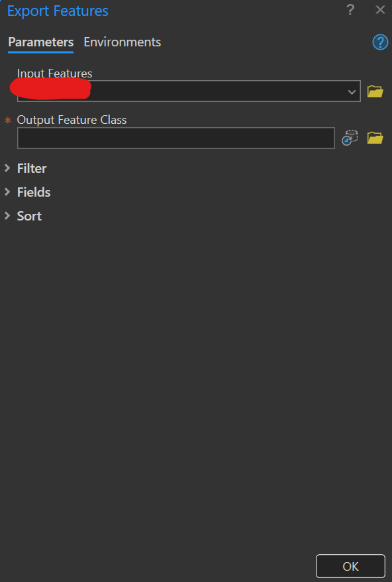The image size is (392, 582).
Task: Expand the Filter section
Action: click(31, 168)
